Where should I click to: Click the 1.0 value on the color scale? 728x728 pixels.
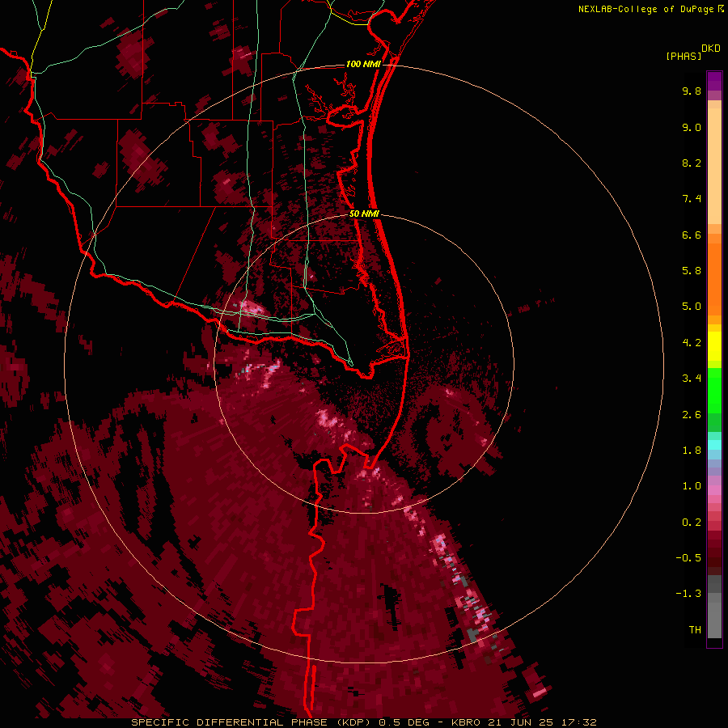(x=692, y=486)
